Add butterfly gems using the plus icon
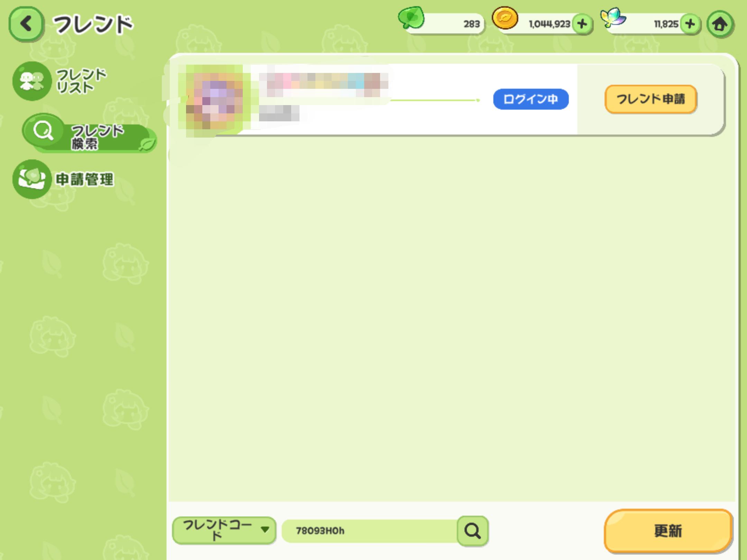 pos(690,24)
